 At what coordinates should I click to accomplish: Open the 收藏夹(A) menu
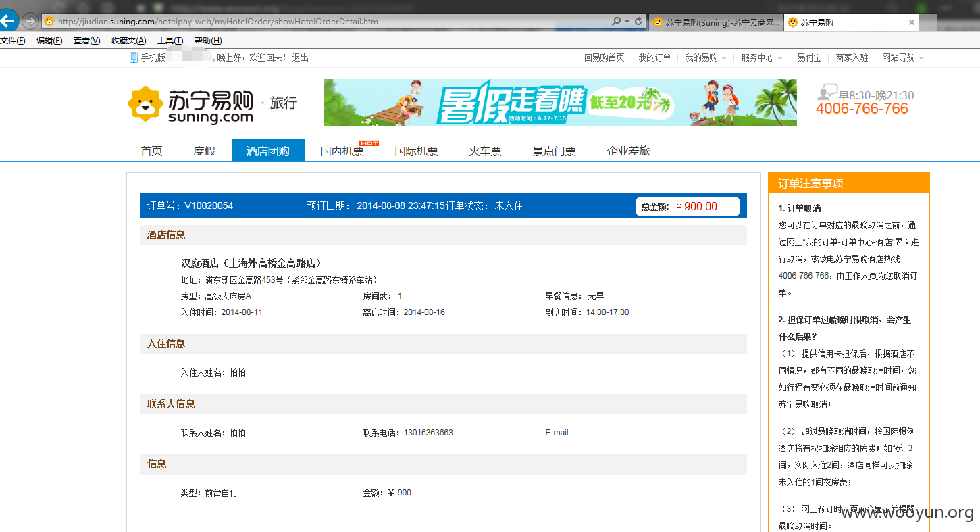(129, 41)
